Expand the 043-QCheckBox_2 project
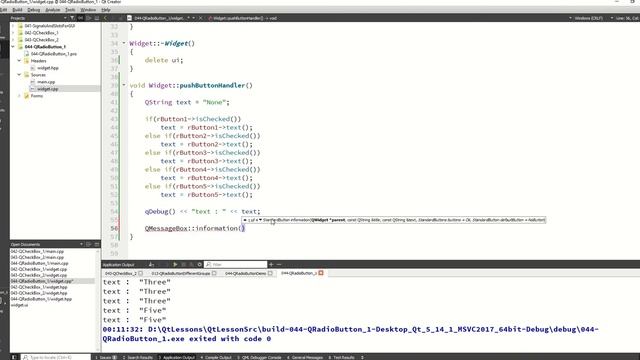This screenshot has width=640, height=360. click(x=13, y=40)
